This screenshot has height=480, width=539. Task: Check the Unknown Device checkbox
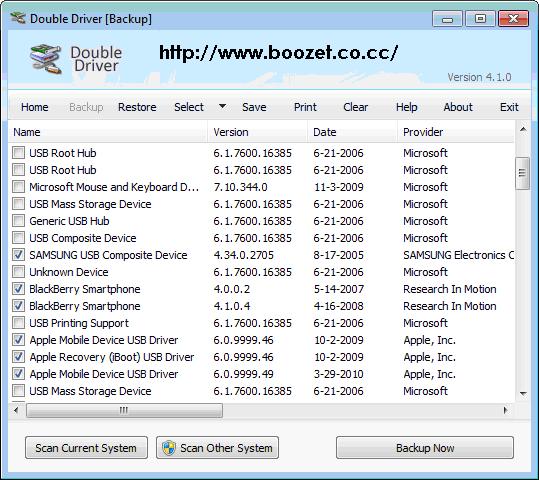click(x=19, y=271)
